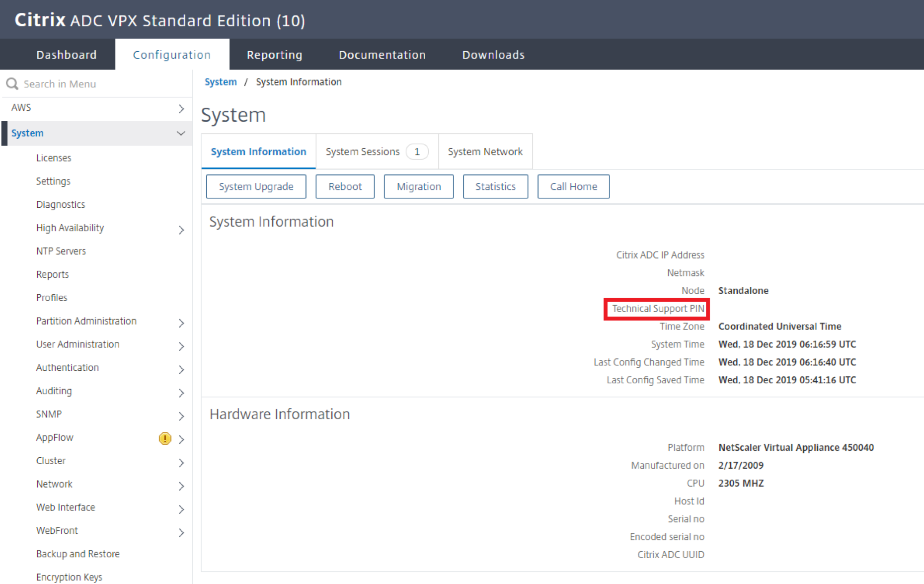This screenshot has width=924, height=584.
Task: Click the System Upgrade button
Action: pyautogui.click(x=256, y=186)
